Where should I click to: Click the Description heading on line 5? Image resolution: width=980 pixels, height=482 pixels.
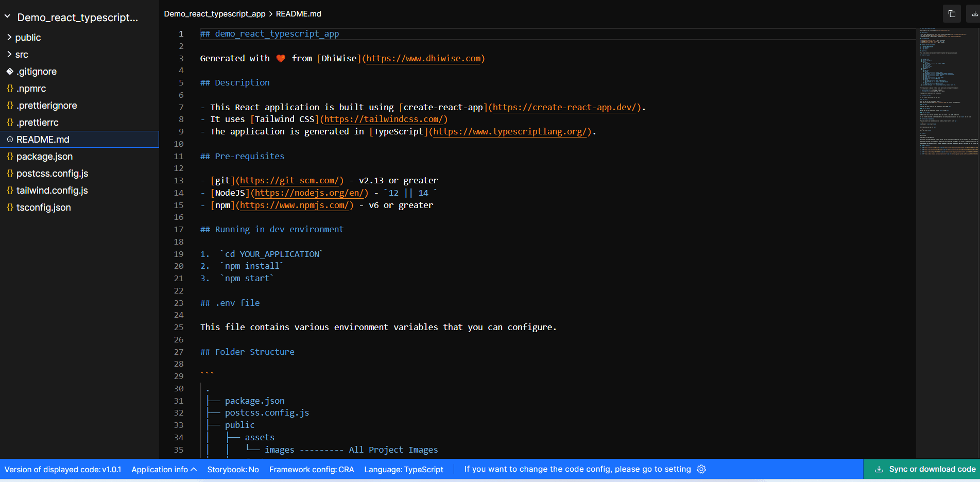tap(235, 83)
